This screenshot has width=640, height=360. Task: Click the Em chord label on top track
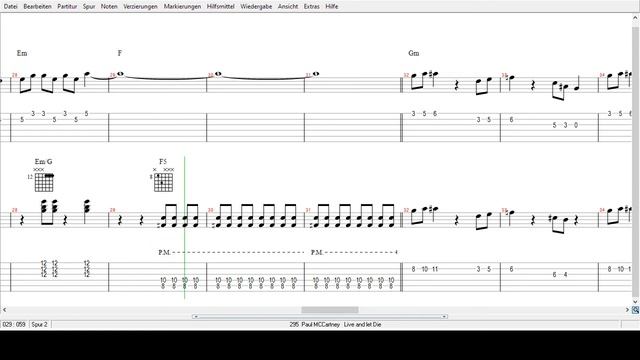click(x=22, y=53)
